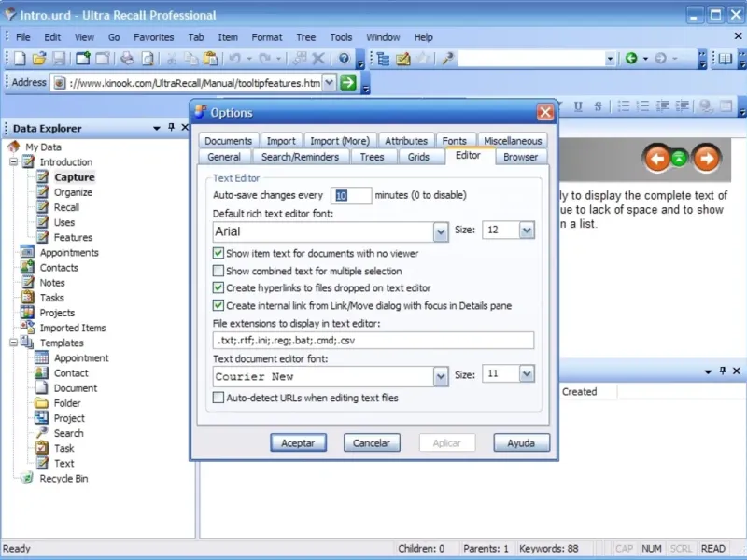Switch to the General options tab
Screen dimensions: 747x560
(x=224, y=157)
